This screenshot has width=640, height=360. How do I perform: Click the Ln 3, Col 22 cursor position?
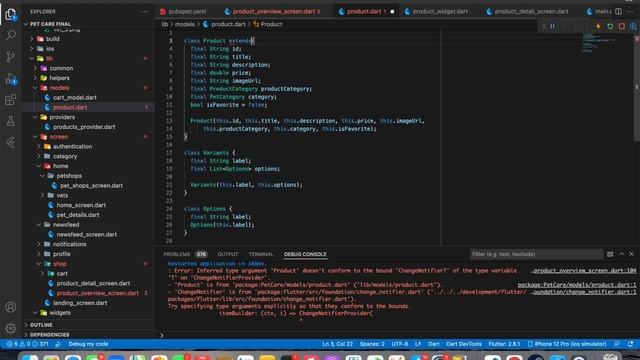[x=338, y=344]
